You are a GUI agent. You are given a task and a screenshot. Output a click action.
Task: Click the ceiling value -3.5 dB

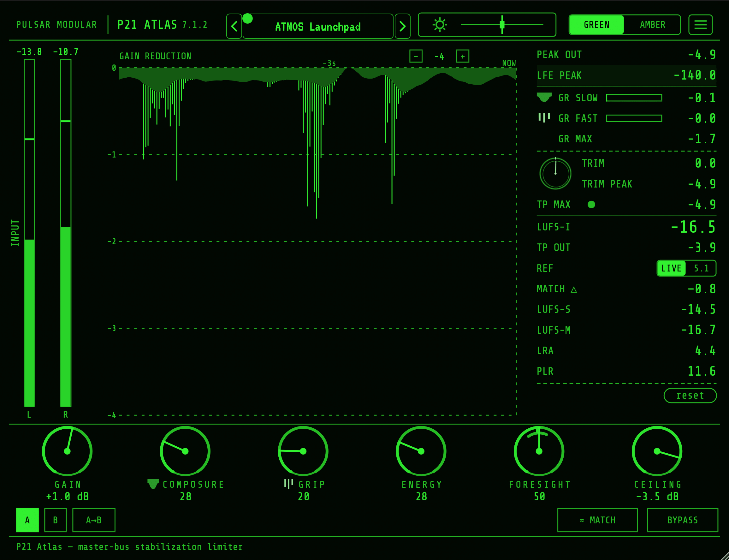[657, 497]
